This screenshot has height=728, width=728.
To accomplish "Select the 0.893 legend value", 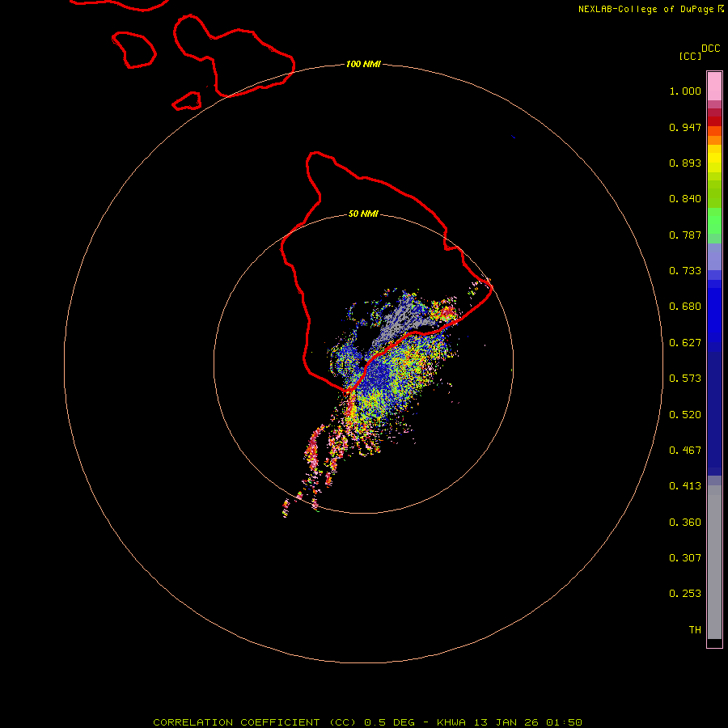I will [685, 163].
